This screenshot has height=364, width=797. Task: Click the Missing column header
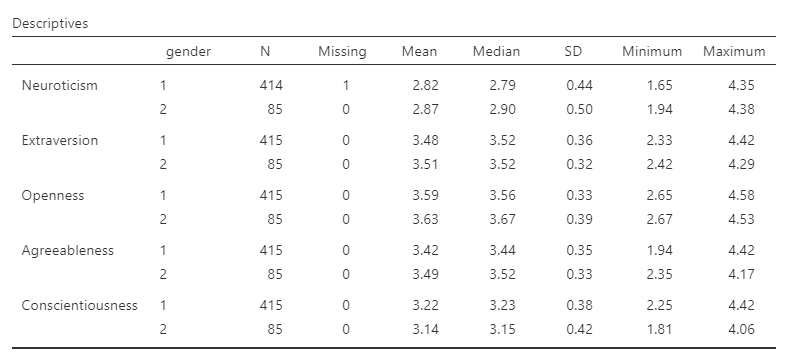point(342,52)
